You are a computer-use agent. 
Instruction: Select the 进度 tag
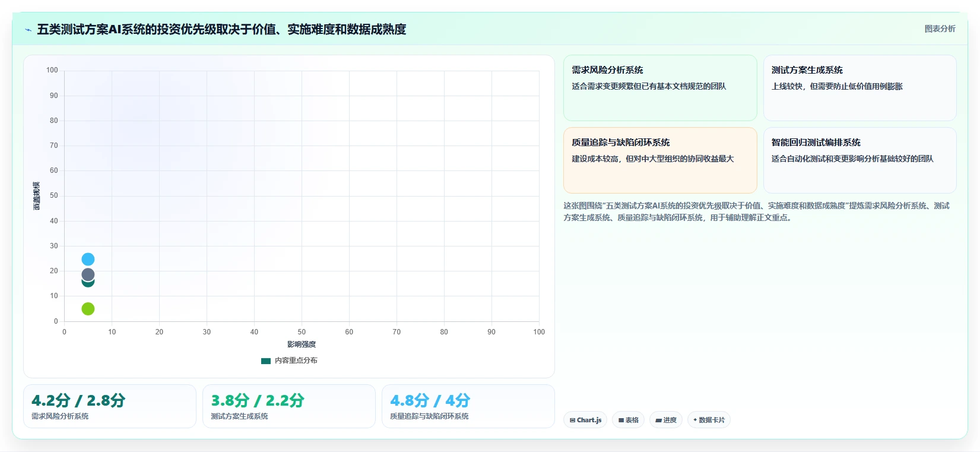666,420
